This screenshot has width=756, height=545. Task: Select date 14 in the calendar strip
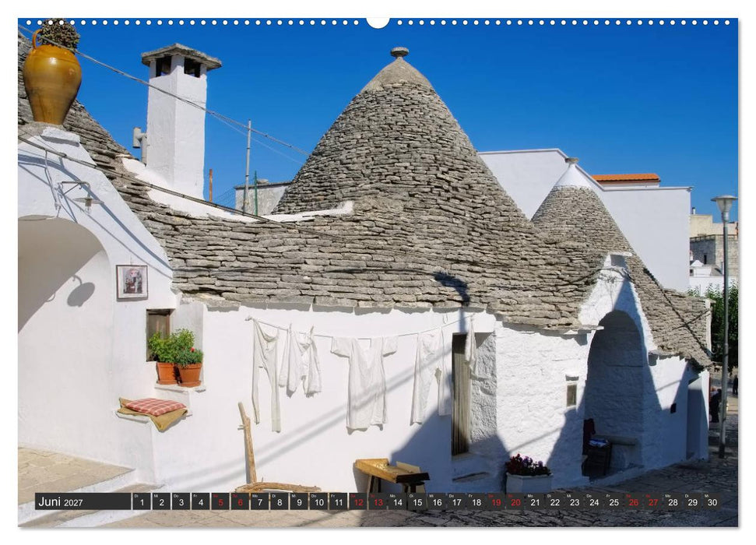pos(397,501)
